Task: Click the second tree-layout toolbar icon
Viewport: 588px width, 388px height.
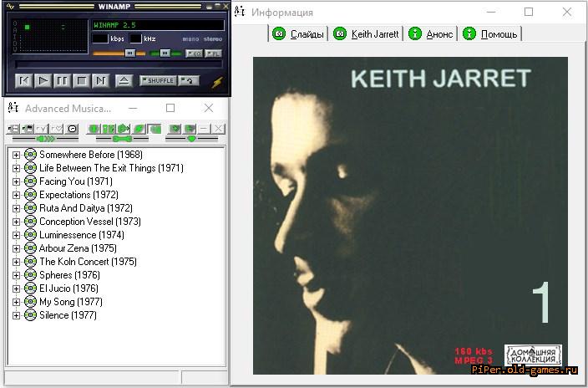Action: [28, 129]
